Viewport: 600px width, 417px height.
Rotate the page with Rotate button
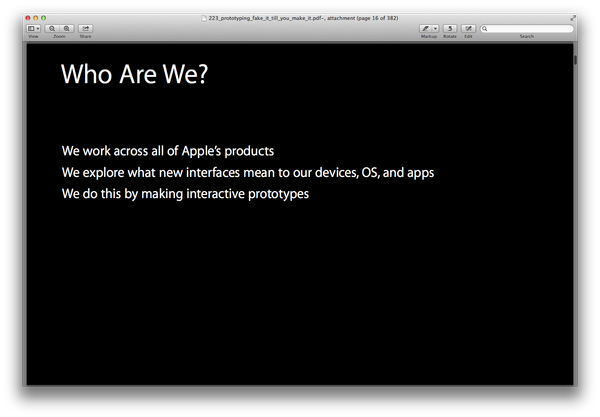pos(450,29)
